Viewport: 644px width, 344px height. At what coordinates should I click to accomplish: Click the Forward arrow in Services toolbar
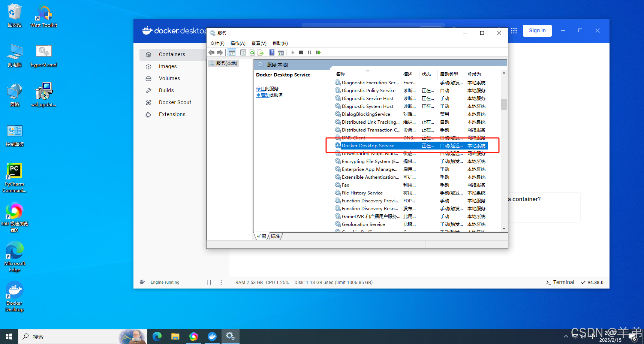[x=220, y=52]
